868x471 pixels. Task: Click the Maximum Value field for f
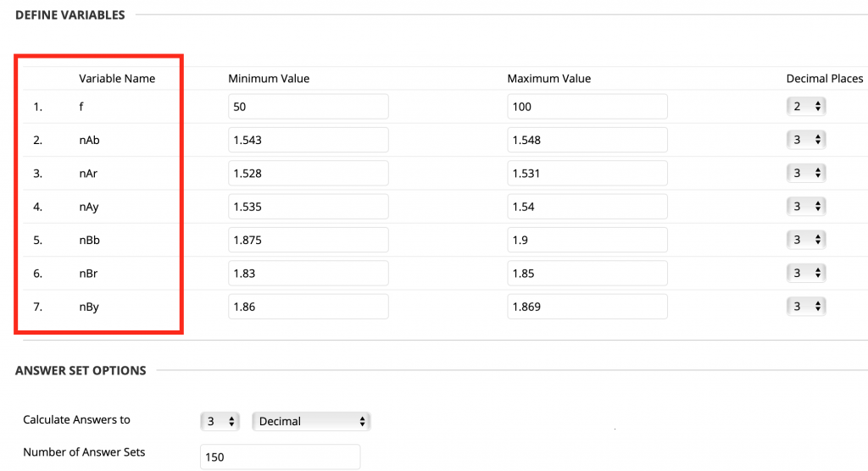[x=587, y=107]
